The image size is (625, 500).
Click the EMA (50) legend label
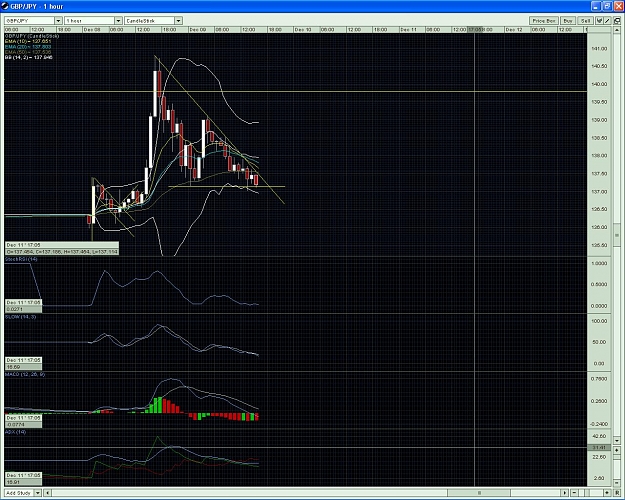tap(28, 52)
